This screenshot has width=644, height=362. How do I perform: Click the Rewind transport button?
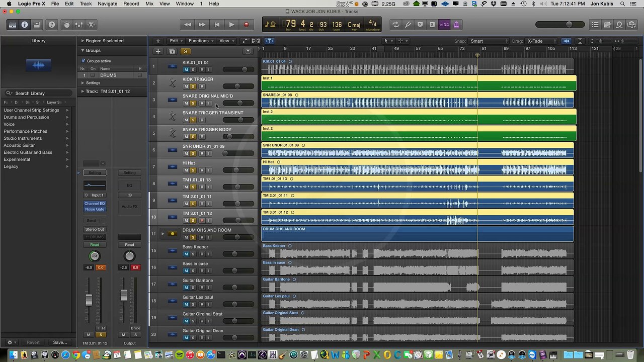pyautogui.click(x=188, y=25)
